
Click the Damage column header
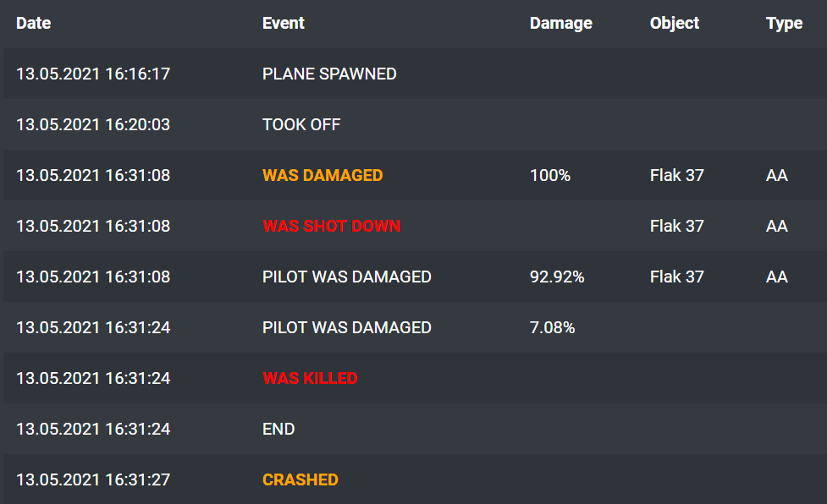[x=560, y=23]
